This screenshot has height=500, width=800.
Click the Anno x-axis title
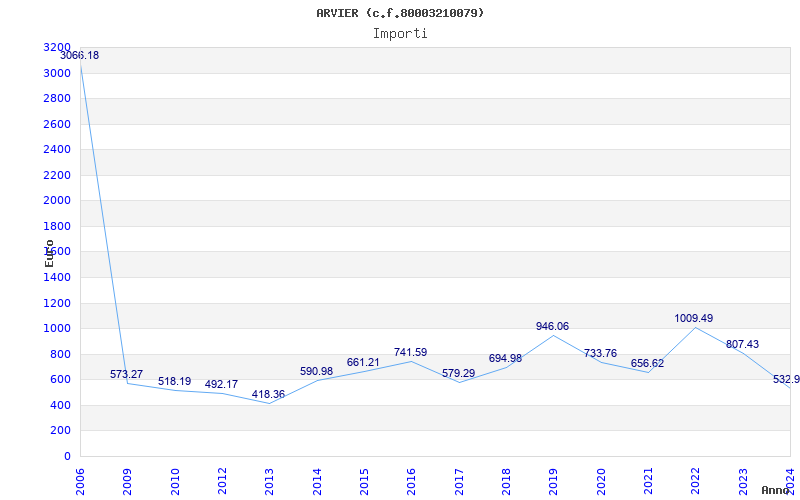tap(776, 490)
